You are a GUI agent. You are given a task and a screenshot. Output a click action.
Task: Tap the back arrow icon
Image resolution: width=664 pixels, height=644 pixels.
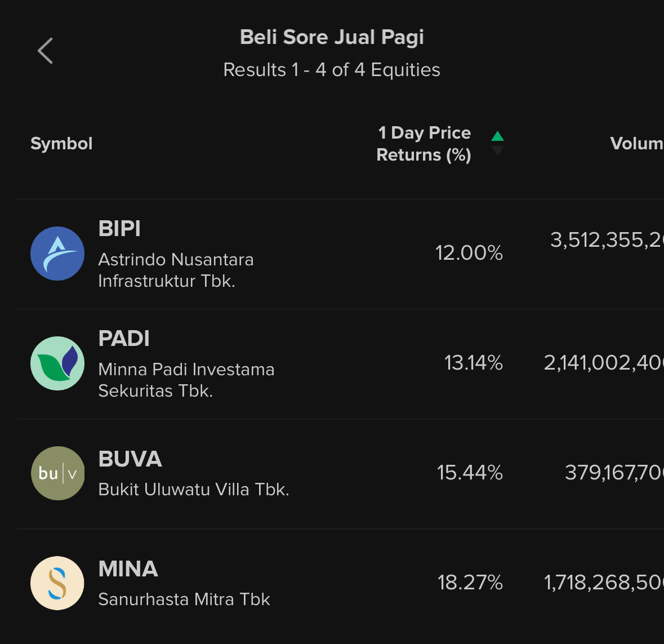click(x=46, y=51)
